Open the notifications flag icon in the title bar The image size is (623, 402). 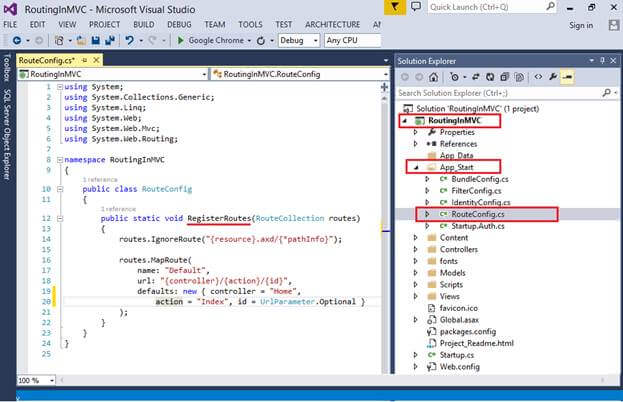(395, 7)
